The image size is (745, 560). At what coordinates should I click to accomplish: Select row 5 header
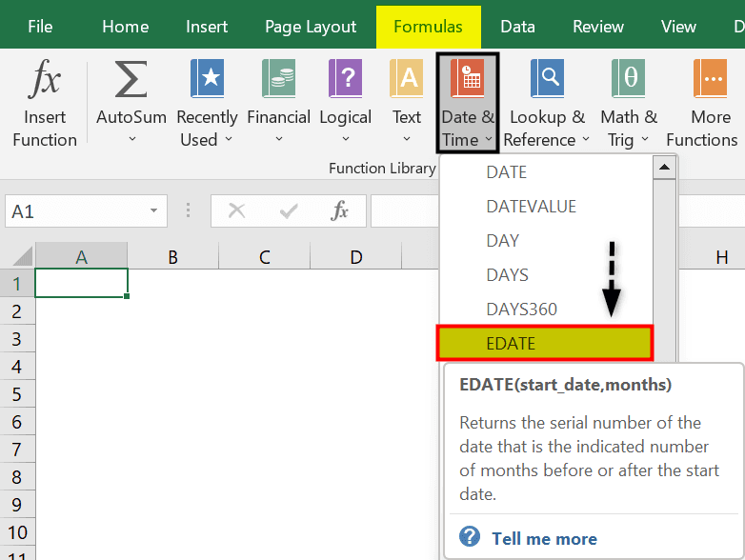[x=17, y=393]
